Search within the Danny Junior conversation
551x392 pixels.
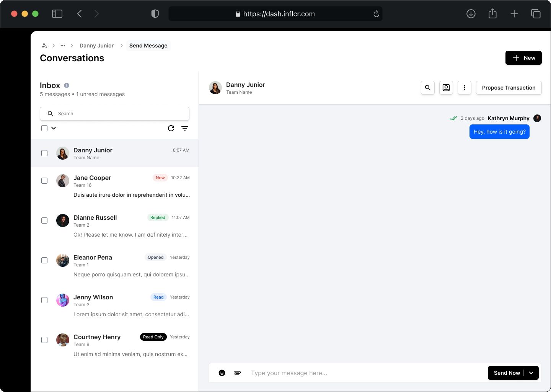click(428, 88)
